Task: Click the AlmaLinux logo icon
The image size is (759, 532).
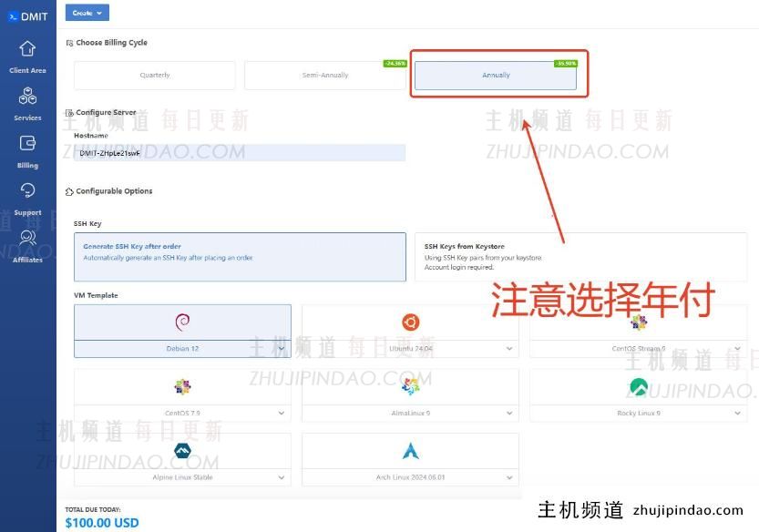Action: pos(410,387)
